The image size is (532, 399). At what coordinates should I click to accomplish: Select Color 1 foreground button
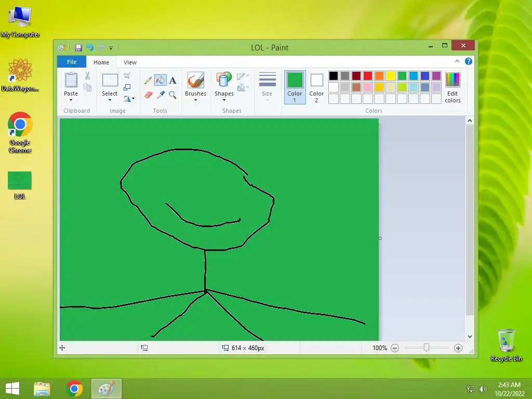295,87
